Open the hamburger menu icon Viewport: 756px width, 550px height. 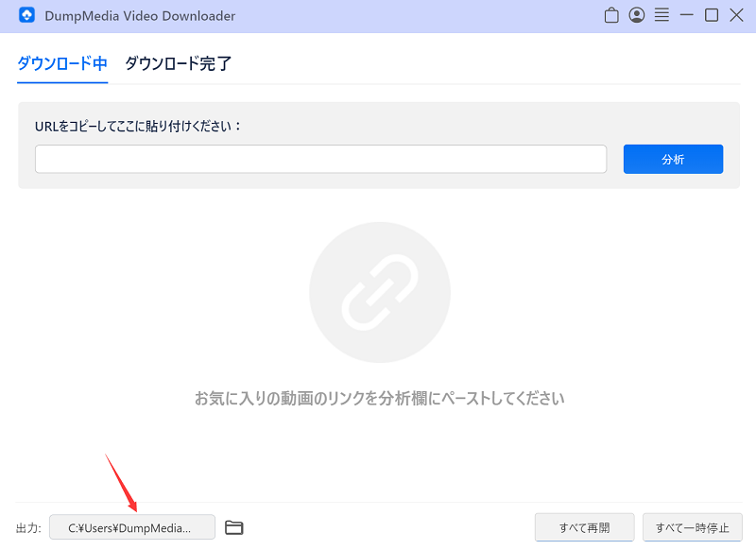pyautogui.click(x=661, y=15)
